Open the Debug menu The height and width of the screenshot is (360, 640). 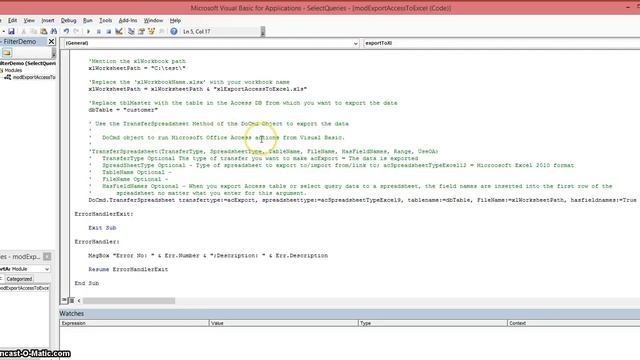pos(69,20)
